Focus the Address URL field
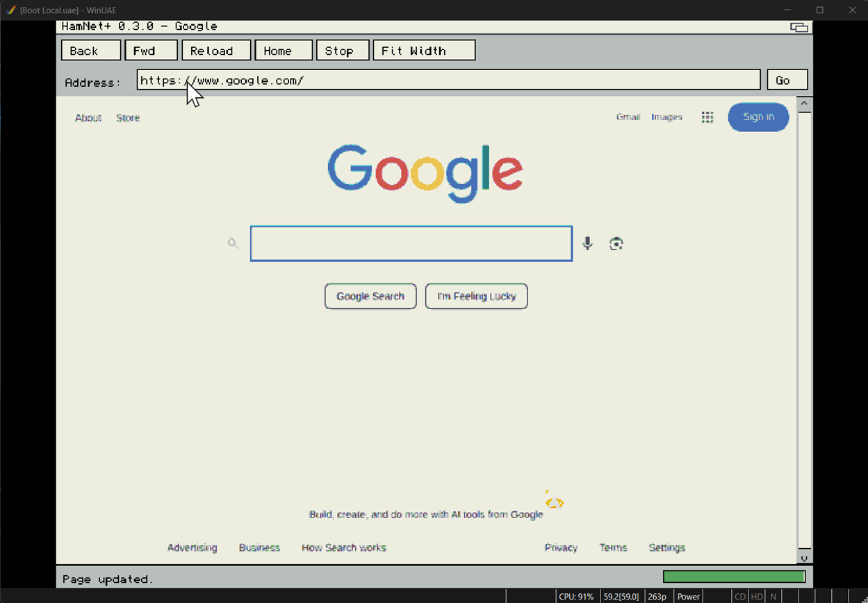The width and height of the screenshot is (868, 603). [448, 80]
